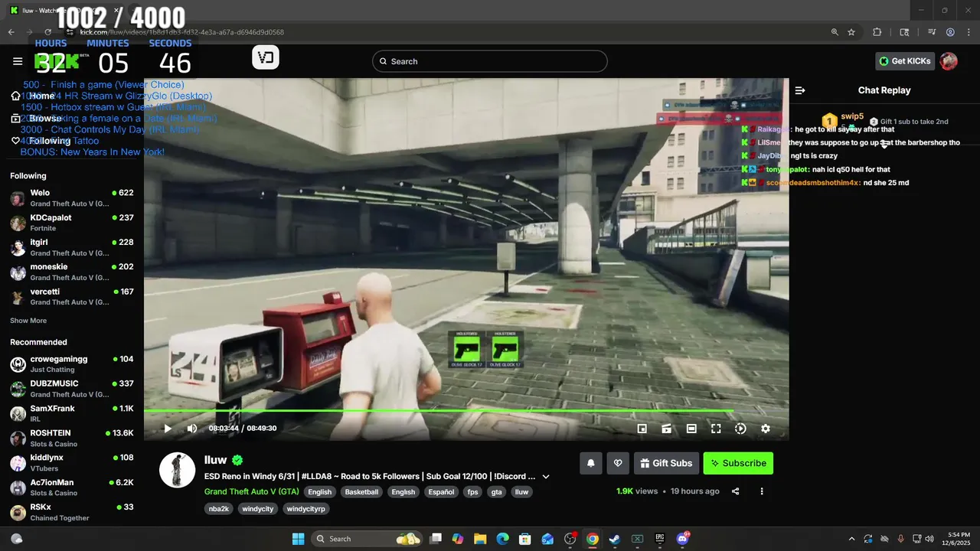
Task: Collapse the Chat Replay panel
Action: pos(800,90)
